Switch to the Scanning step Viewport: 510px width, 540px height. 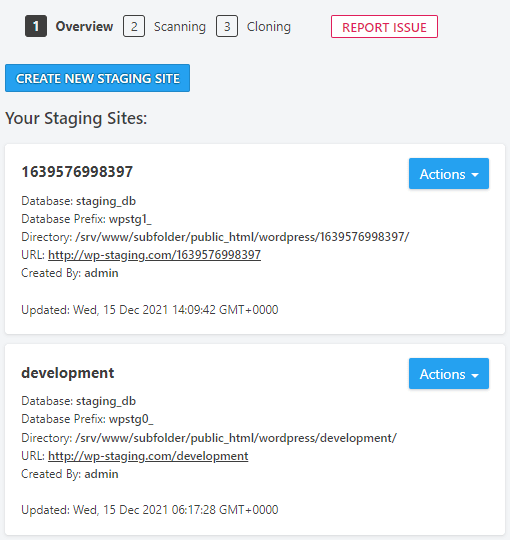coord(180,27)
